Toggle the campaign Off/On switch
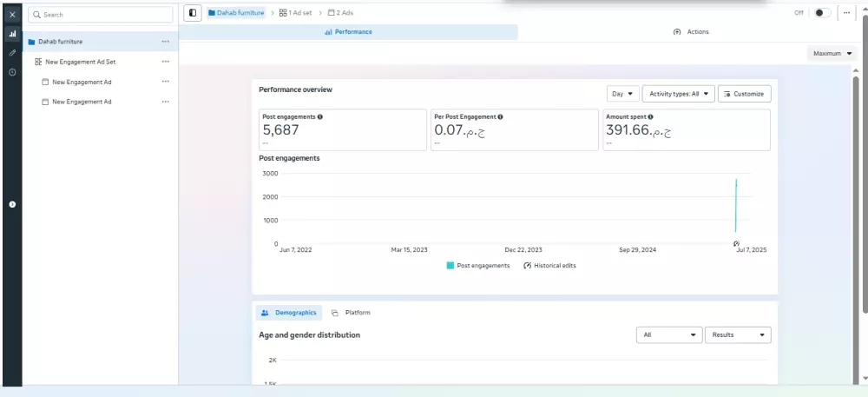 click(x=822, y=13)
